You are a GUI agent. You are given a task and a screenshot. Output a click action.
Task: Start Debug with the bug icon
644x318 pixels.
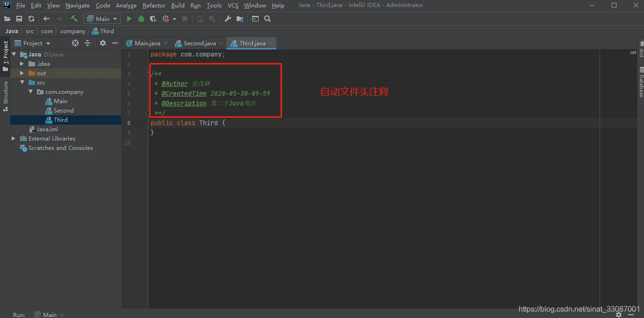tap(141, 19)
